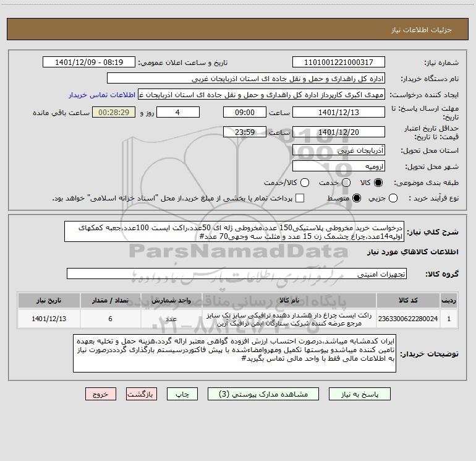Click the ایجاد کننده درخواست field
Image resolution: width=476 pixels, height=461 pixels.
coord(261,95)
